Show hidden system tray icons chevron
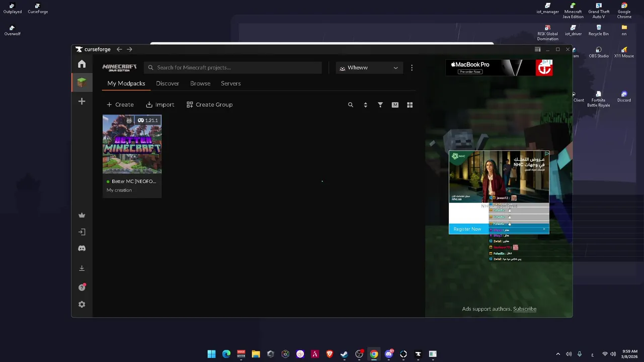Image resolution: width=644 pixels, height=362 pixels. (x=557, y=354)
